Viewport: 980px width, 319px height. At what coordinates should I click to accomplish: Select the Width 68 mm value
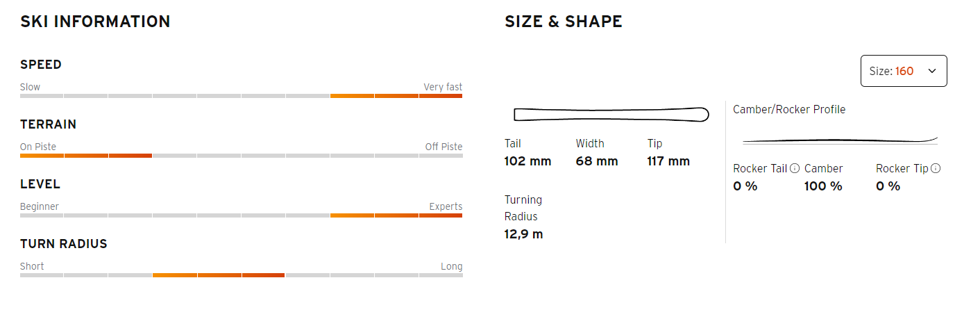click(597, 161)
